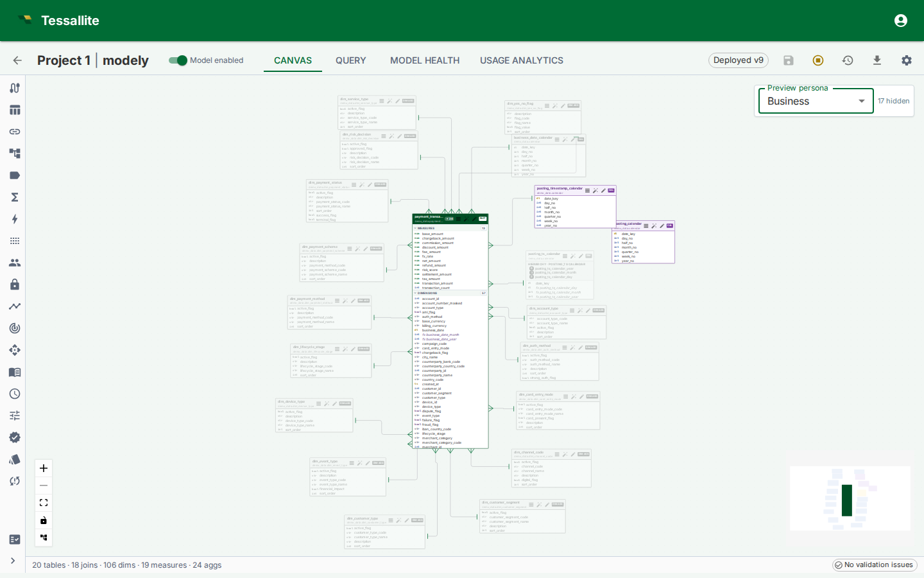Open the menu icon on posting_calendar card
Viewport: 924px width, 578px height.
click(x=646, y=226)
